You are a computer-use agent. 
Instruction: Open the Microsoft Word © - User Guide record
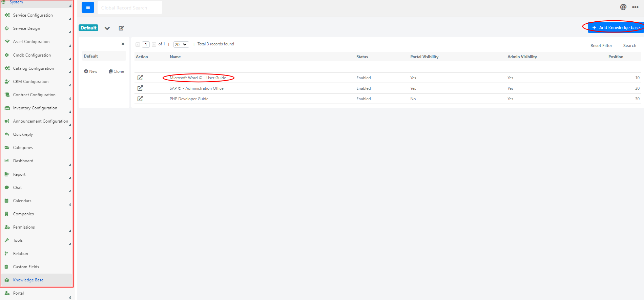(198, 78)
